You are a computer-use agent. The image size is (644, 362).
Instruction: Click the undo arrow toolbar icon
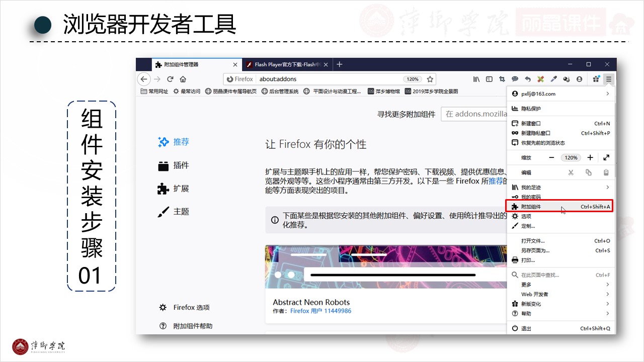click(x=528, y=79)
